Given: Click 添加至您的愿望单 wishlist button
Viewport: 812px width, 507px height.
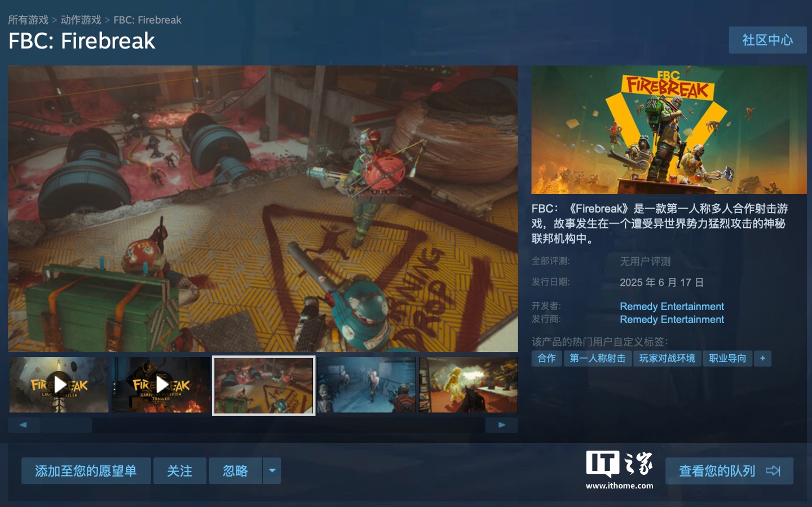Looking at the screenshot, I should click(86, 471).
